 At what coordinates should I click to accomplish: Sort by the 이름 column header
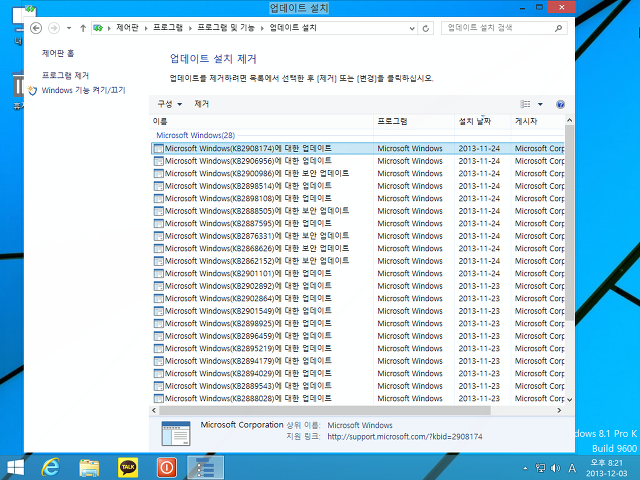(x=262, y=121)
